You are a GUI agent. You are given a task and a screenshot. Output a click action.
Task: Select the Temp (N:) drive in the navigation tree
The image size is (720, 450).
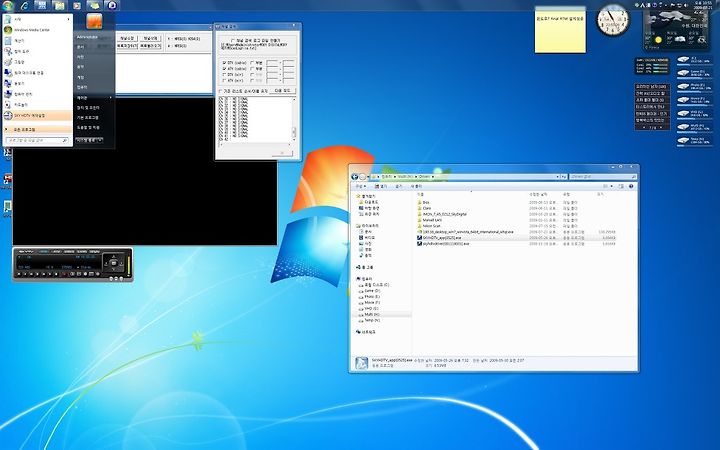pyautogui.click(x=369, y=321)
